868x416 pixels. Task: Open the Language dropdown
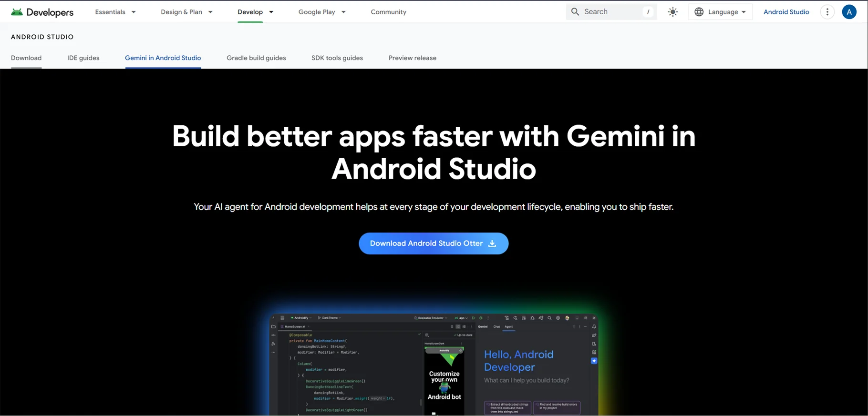point(720,12)
